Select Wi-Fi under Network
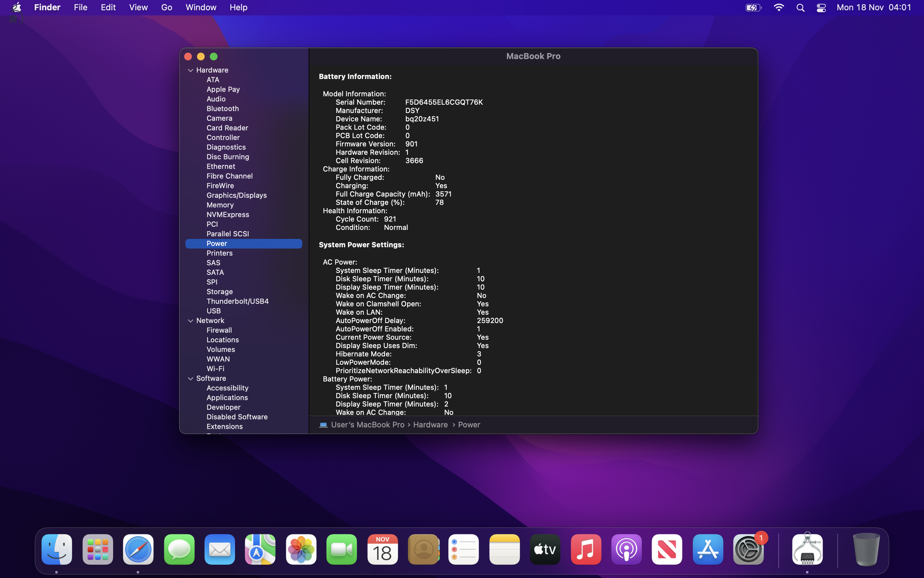 point(215,369)
